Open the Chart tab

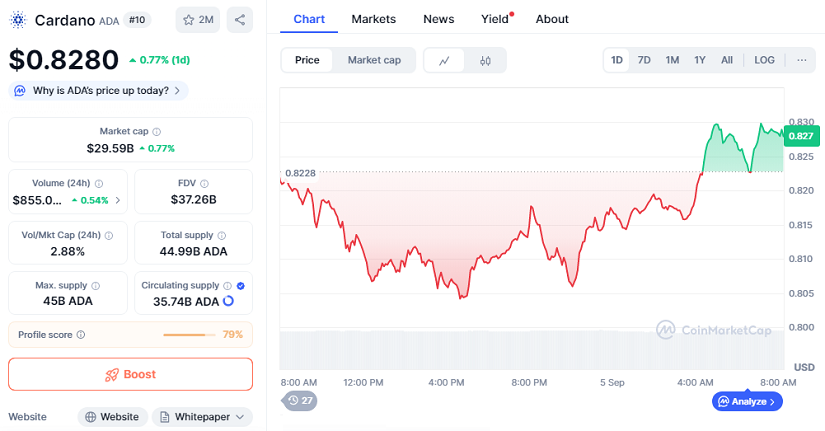(309, 19)
